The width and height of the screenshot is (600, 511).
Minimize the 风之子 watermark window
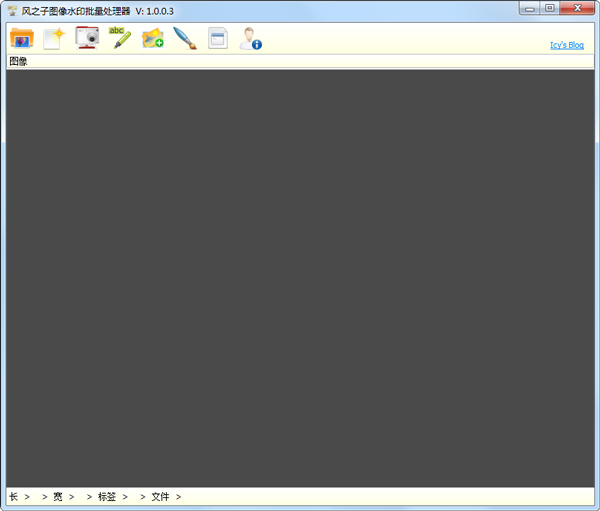pyautogui.click(x=530, y=8)
